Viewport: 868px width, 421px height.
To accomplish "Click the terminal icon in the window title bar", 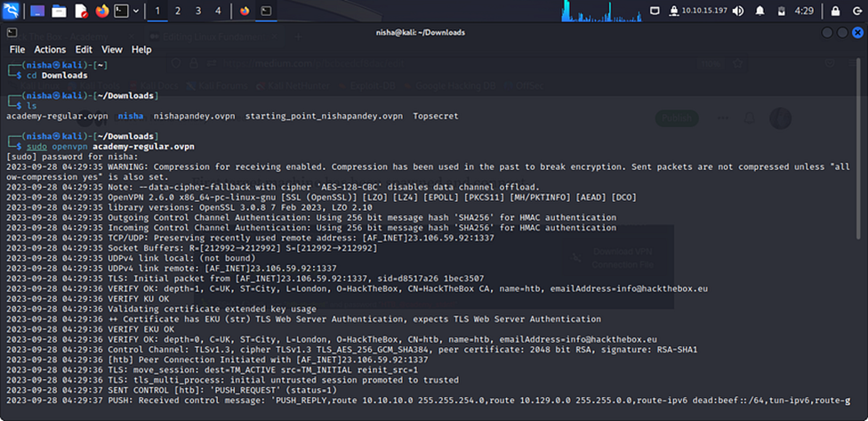I will point(12,32).
